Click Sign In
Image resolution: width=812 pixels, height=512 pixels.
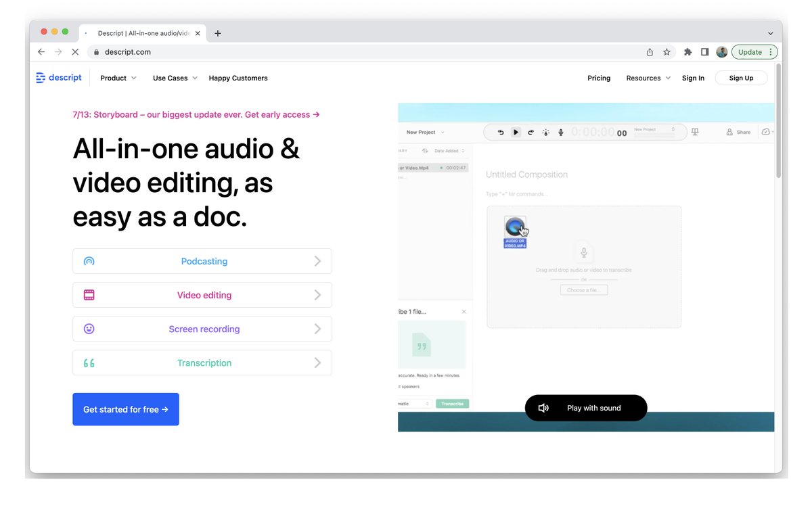[693, 78]
